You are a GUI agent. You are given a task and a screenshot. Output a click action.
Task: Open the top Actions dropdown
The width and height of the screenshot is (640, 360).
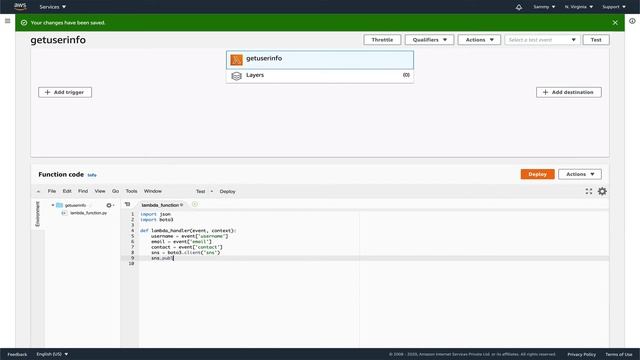pyautogui.click(x=479, y=40)
